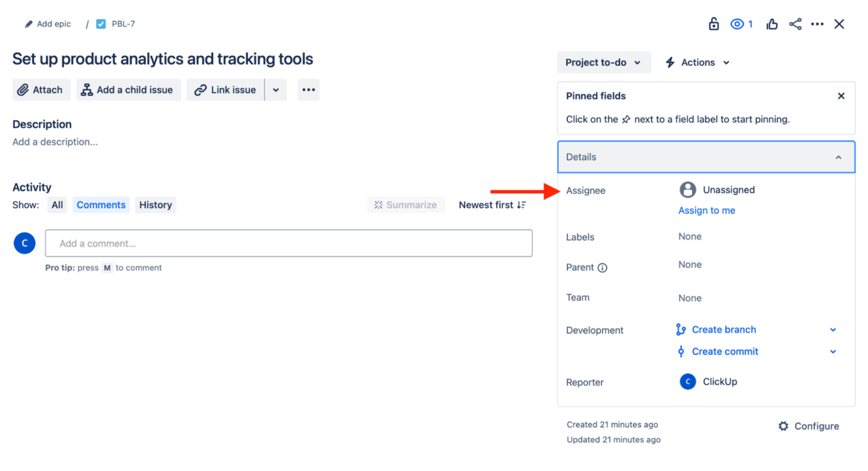
Task: Click the Create branch icon
Action: (681, 330)
